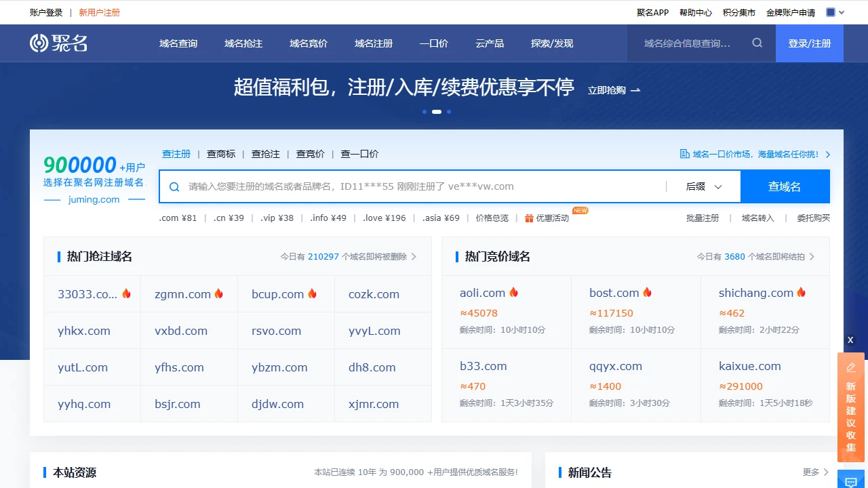This screenshot has width=868, height=488.
Task: Click the 查域名 search button
Action: pyautogui.click(x=785, y=186)
